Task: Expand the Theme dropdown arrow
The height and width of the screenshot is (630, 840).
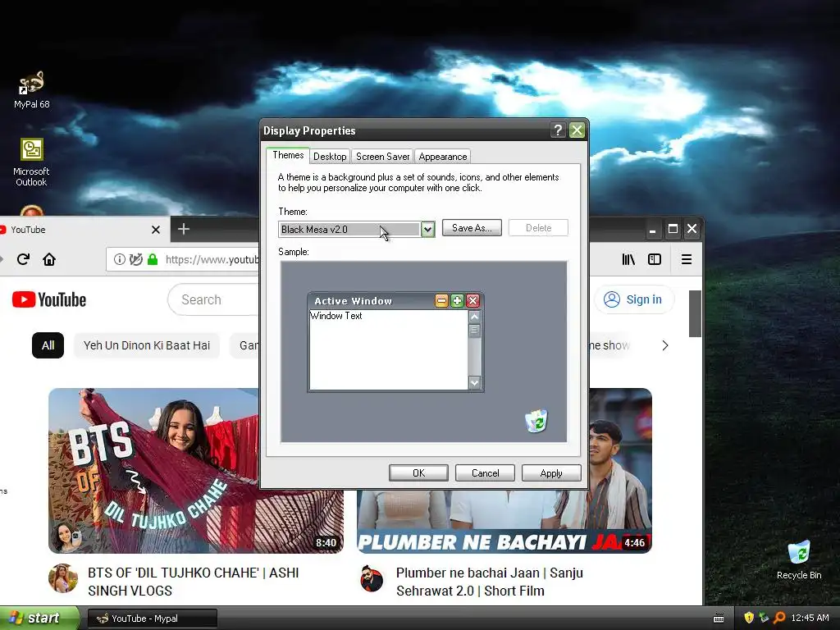Action: click(427, 230)
